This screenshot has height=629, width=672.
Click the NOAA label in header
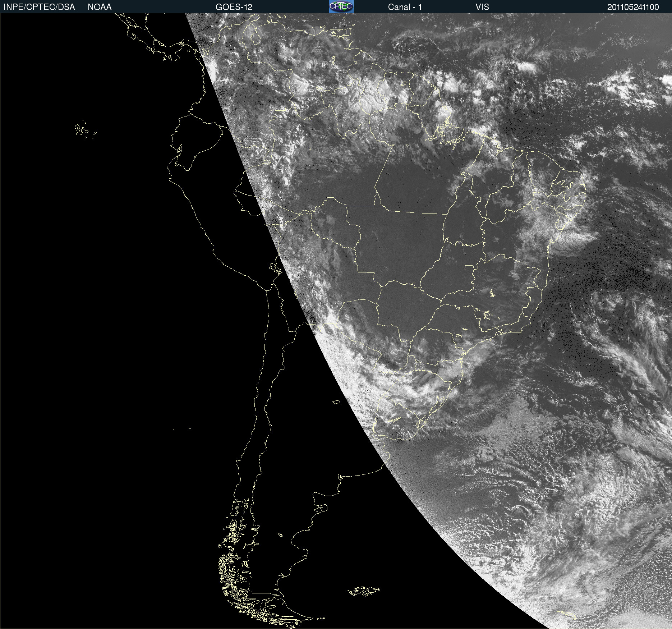pyautogui.click(x=100, y=7)
